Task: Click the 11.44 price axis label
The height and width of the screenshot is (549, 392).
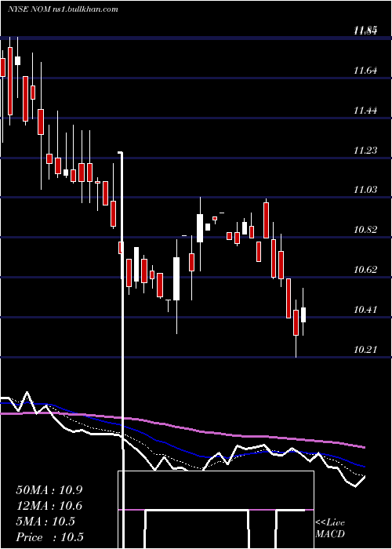Action: 365,111
